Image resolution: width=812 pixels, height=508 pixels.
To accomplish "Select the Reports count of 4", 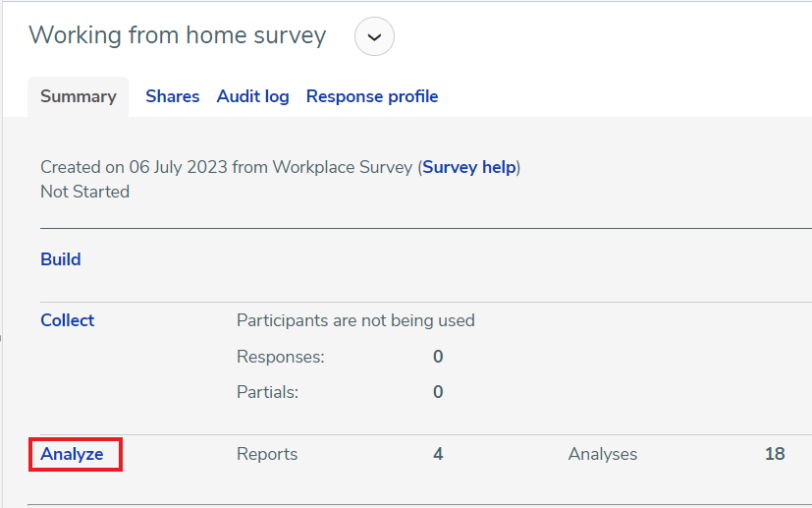I will (438, 454).
